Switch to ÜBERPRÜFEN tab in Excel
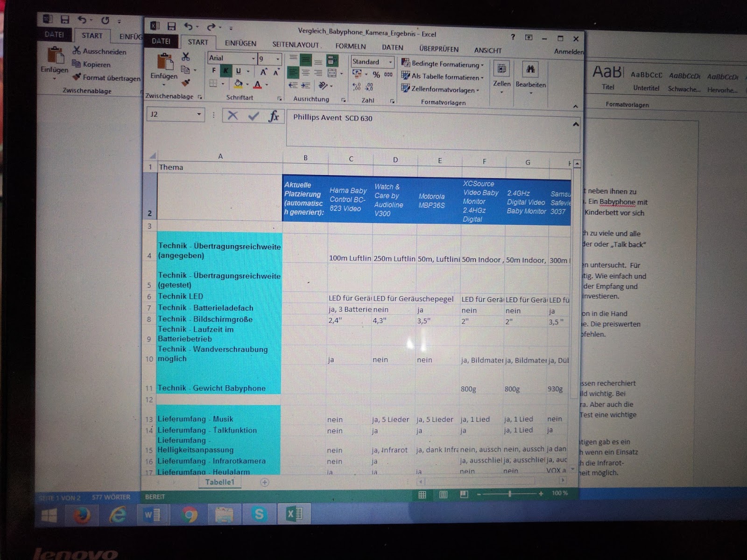 pos(439,49)
